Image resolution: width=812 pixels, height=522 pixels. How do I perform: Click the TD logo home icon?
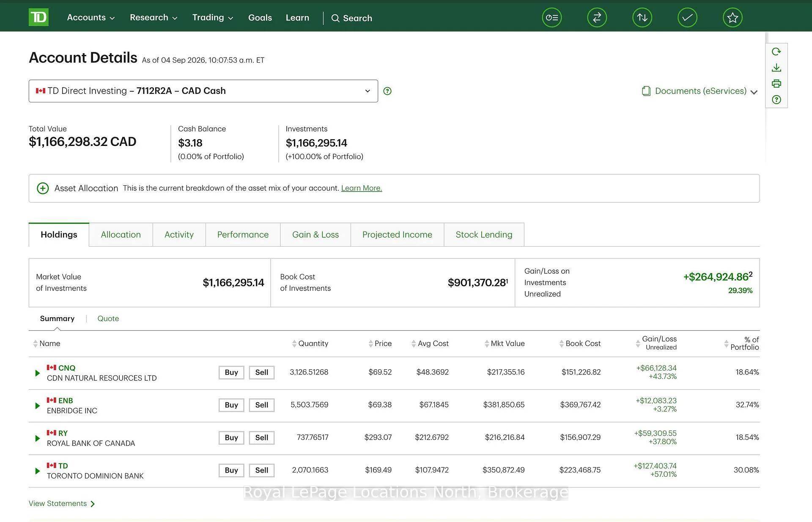[x=38, y=17]
